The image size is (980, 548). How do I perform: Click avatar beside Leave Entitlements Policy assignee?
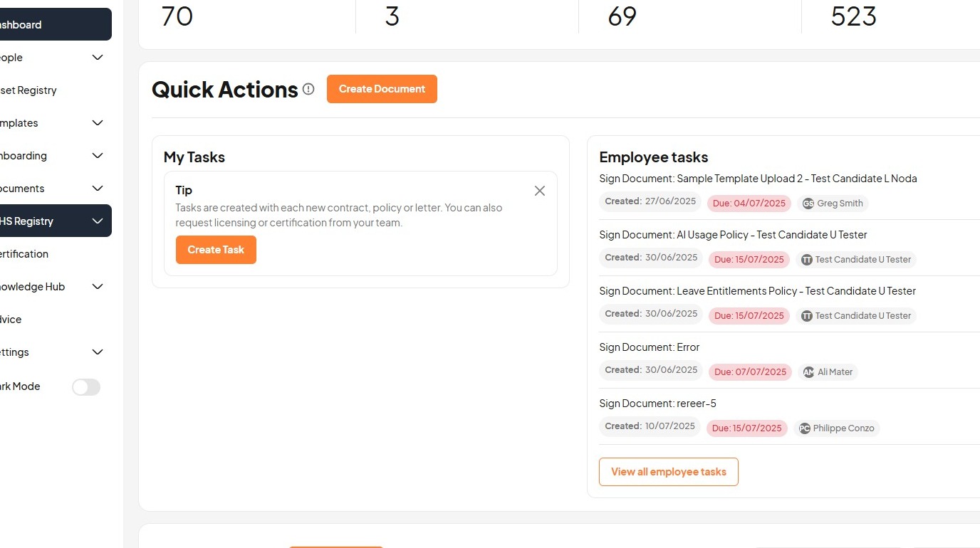tap(807, 316)
